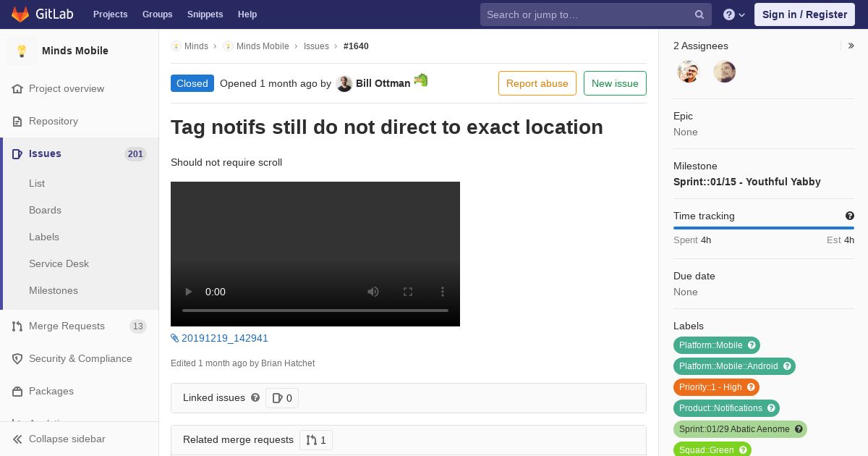Image resolution: width=868 pixels, height=456 pixels.
Task: Open the Snippets menu item
Action: tap(205, 14)
